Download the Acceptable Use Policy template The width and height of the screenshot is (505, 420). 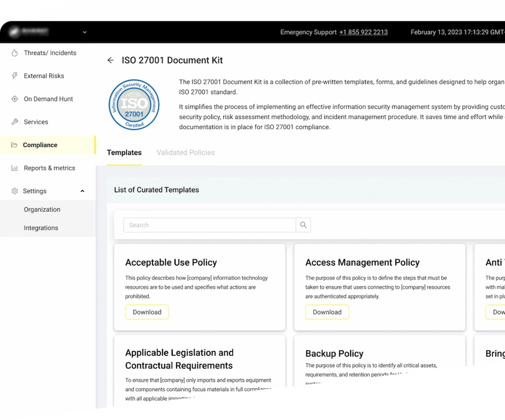pyautogui.click(x=147, y=312)
